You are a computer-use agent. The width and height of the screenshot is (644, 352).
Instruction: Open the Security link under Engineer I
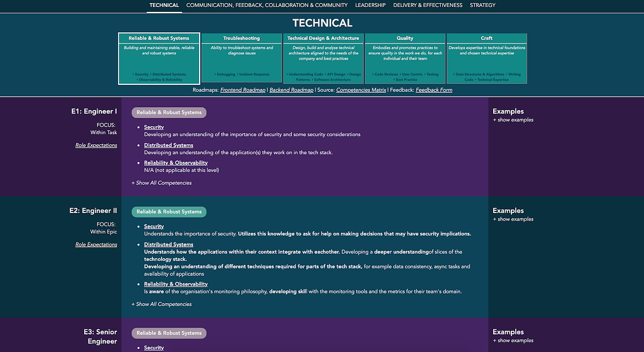tap(154, 127)
